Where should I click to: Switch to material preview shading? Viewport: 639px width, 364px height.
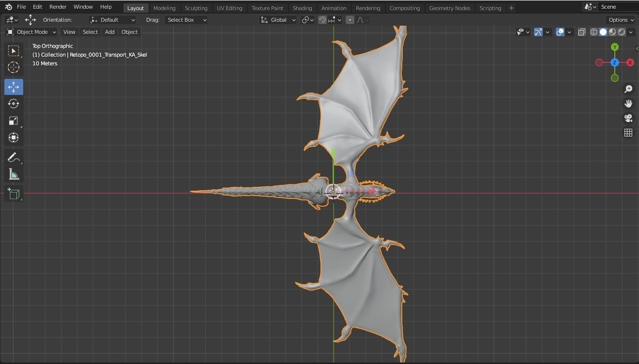tap(612, 32)
